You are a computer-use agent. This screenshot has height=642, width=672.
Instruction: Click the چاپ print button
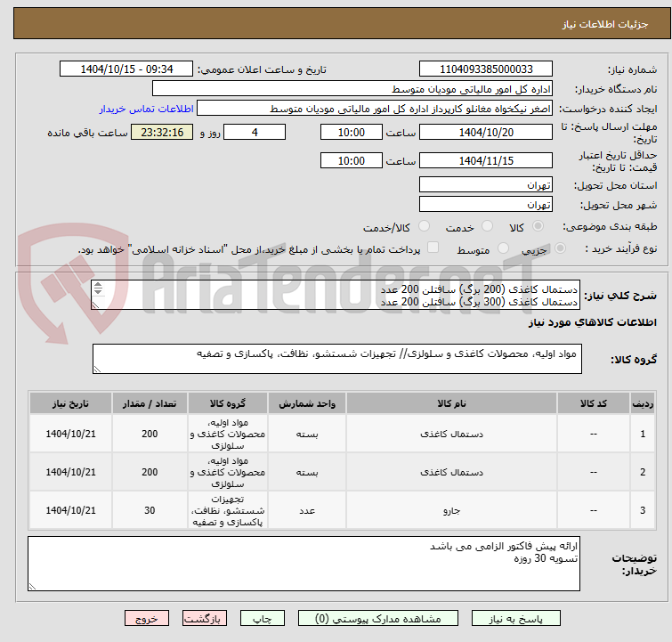(263, 619)
